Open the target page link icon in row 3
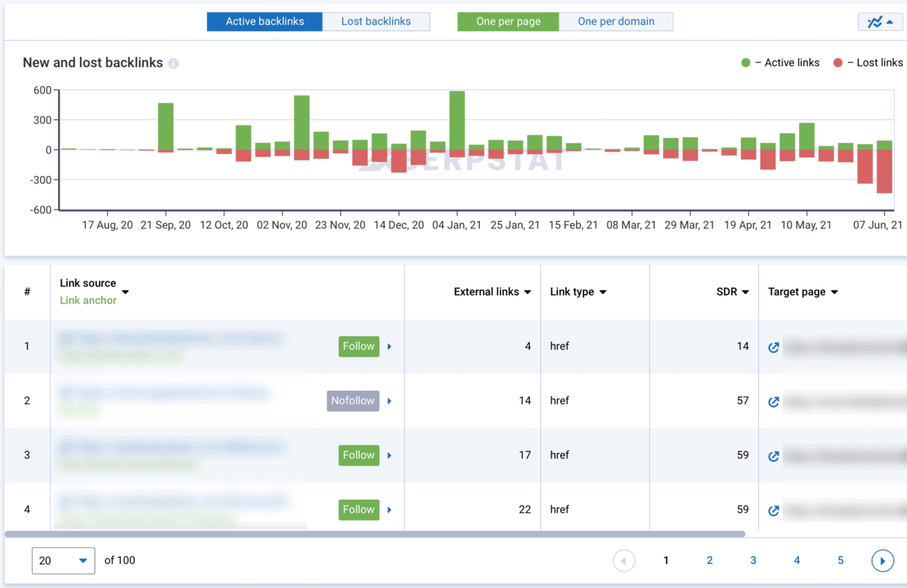This screenshot has width=907, height=588. tap(772, 456)
